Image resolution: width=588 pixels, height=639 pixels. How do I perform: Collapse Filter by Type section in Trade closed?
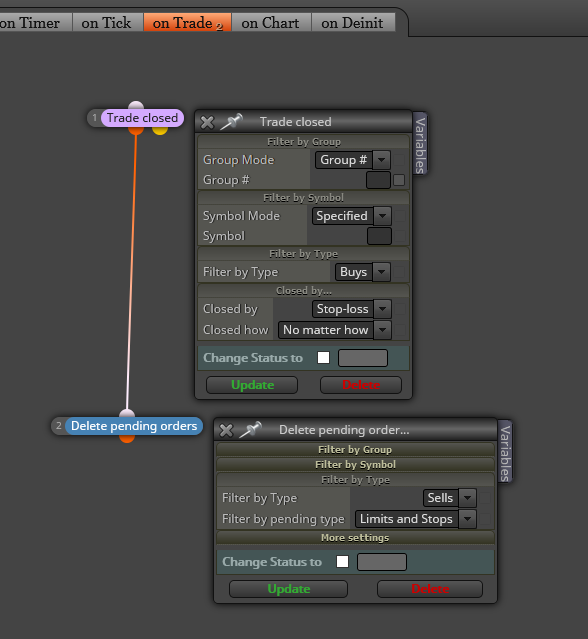coord(304,254)
